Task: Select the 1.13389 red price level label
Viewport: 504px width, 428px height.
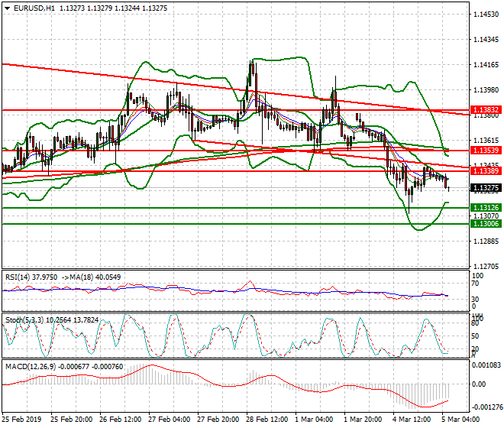Action: point(486,171)
